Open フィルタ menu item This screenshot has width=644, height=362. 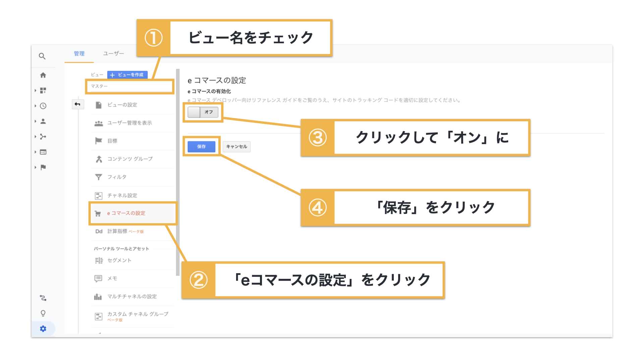click(x=132, y=177)
